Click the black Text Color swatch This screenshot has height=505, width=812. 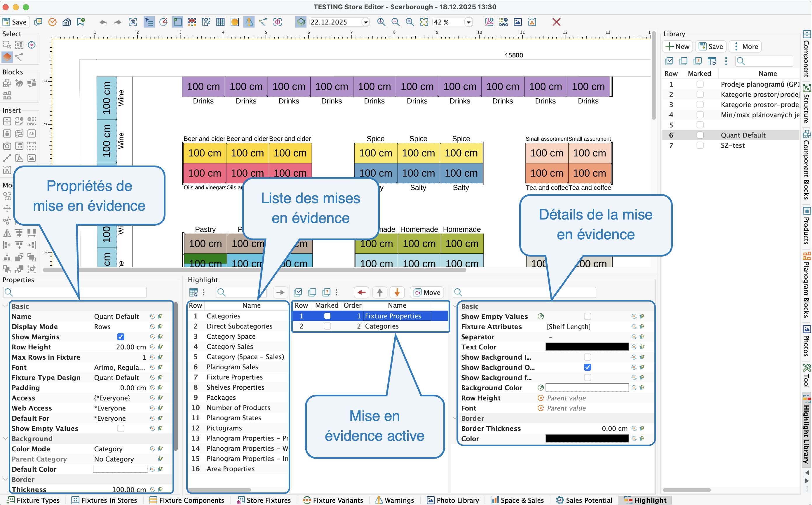pyautogui.click(x=587, y=347)
